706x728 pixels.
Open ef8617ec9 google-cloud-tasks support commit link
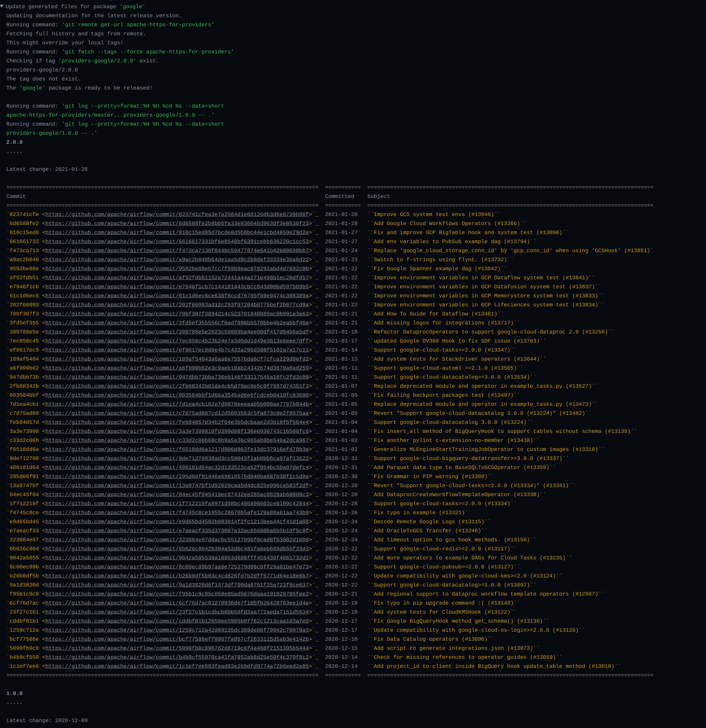(x=177, y=350)
